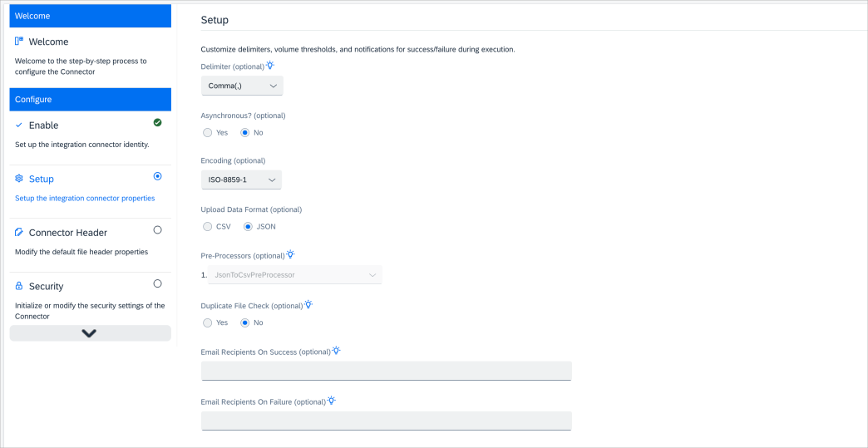This screenshot has height=448, width=868.
Task: Show the Pre-Processors lightbulb tip
Action: pyautogui.click(x=291, y=254)
